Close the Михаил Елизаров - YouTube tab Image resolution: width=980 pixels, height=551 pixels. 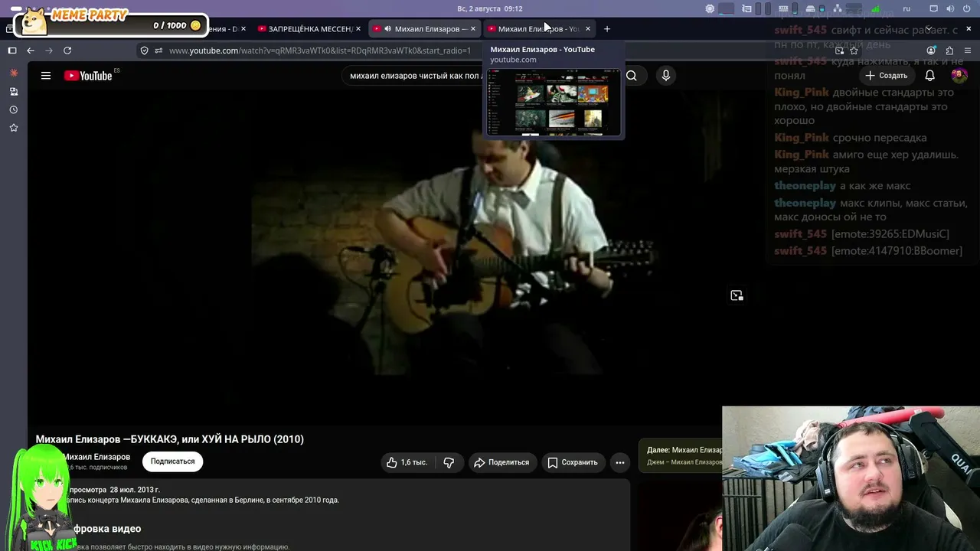tap(587, 29)
